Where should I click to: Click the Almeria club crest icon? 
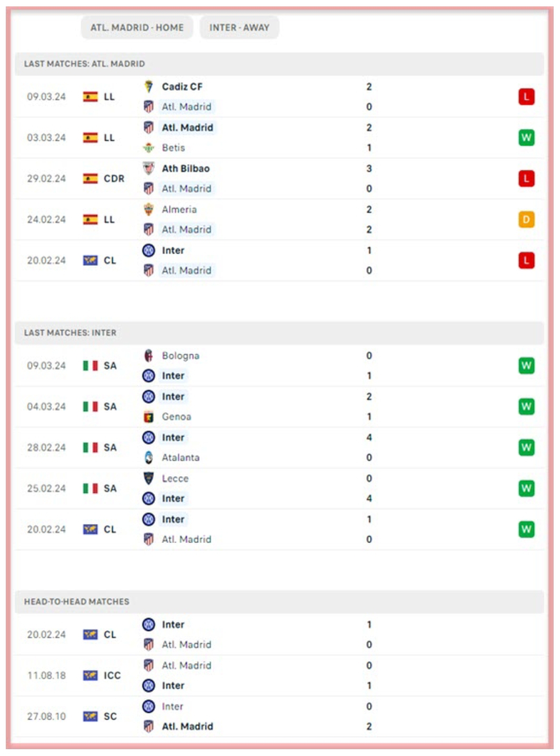[149, 209]
